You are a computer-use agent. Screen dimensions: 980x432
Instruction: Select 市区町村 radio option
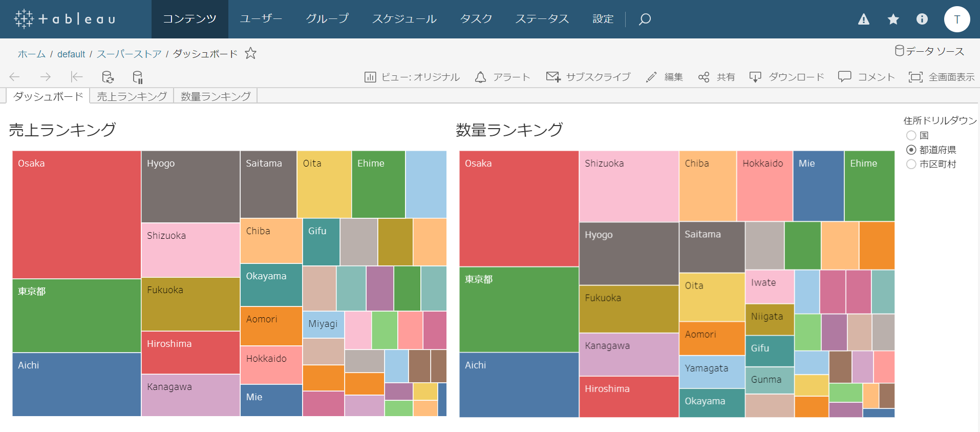point(911,164)
